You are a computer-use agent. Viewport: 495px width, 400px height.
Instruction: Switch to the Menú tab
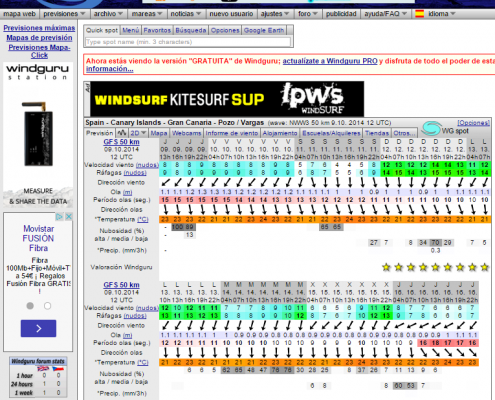click(131, 30)
